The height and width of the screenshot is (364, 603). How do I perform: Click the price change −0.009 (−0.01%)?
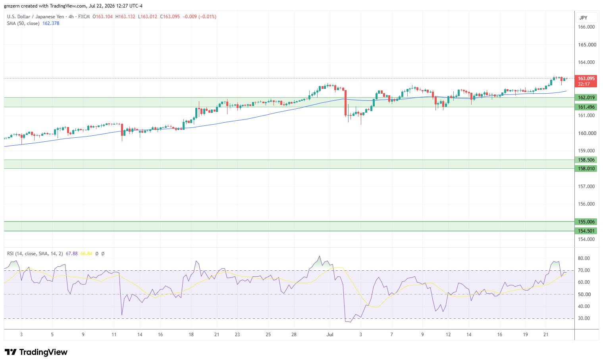[x=199, y=17]
